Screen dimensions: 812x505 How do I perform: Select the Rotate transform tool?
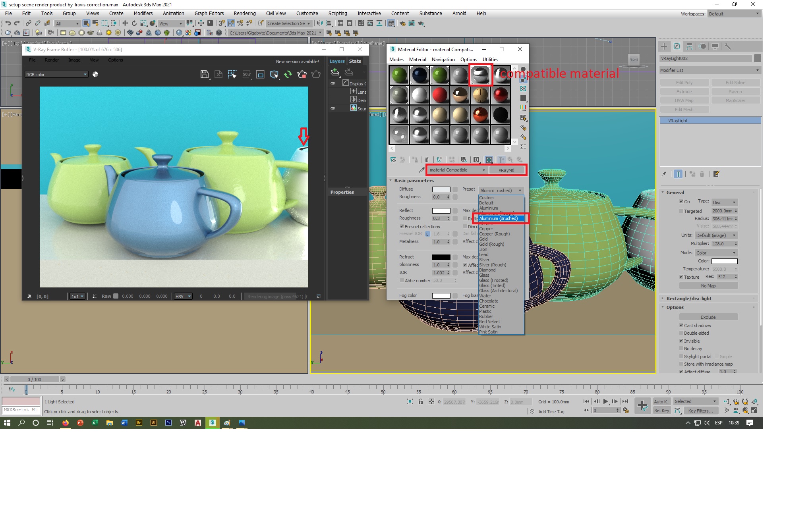134,23
